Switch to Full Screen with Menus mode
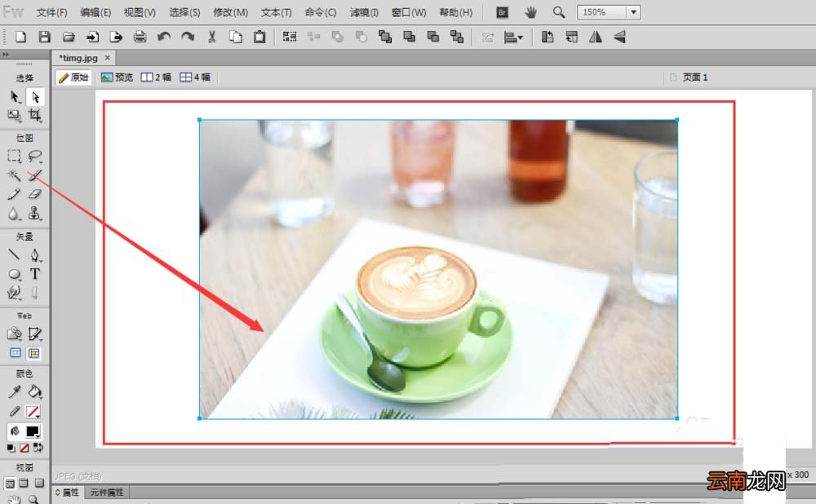Viewport: 816px width, 504px height. 24,483
